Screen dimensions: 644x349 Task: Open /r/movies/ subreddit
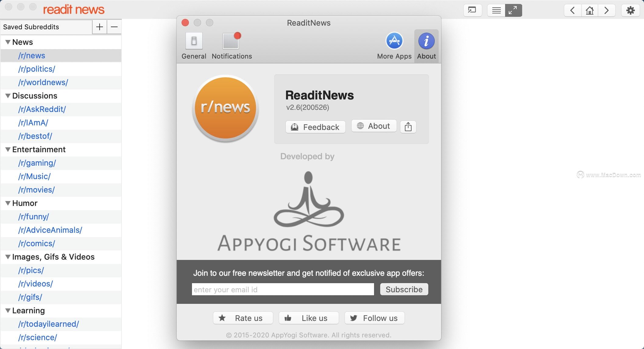click(61, 190)
